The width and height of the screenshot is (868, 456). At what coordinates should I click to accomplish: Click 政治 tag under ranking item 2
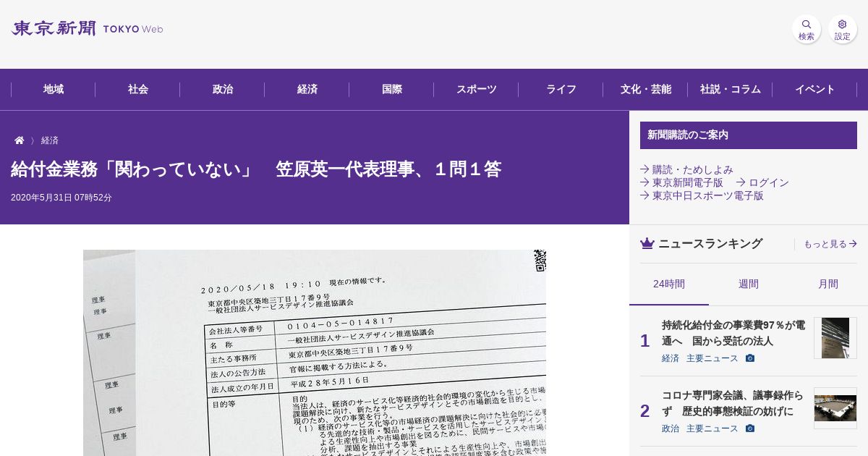671,428
